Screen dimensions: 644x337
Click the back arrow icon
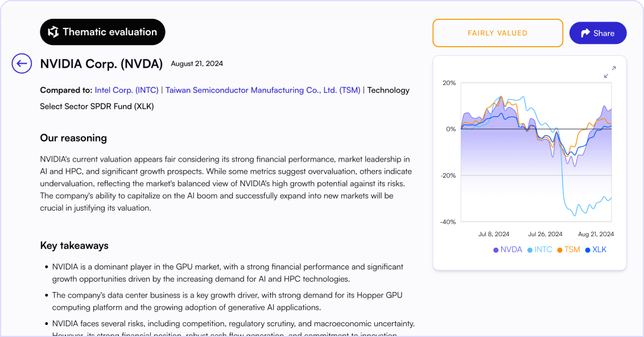pyautogui.click(x=22, y=64)
